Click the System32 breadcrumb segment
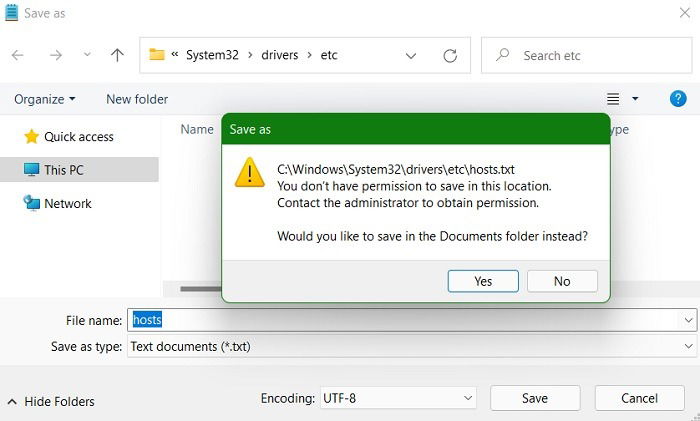Screen dimensions: 700x421 211,56
